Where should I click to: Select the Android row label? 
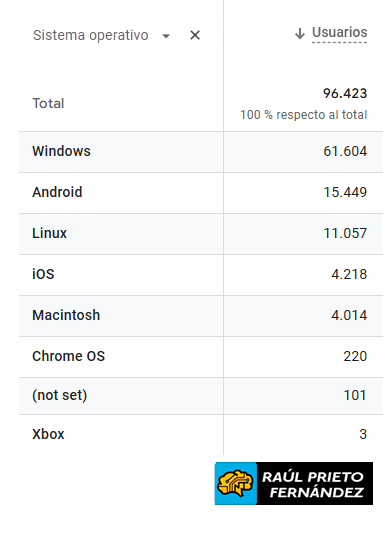tap(57, 192)
